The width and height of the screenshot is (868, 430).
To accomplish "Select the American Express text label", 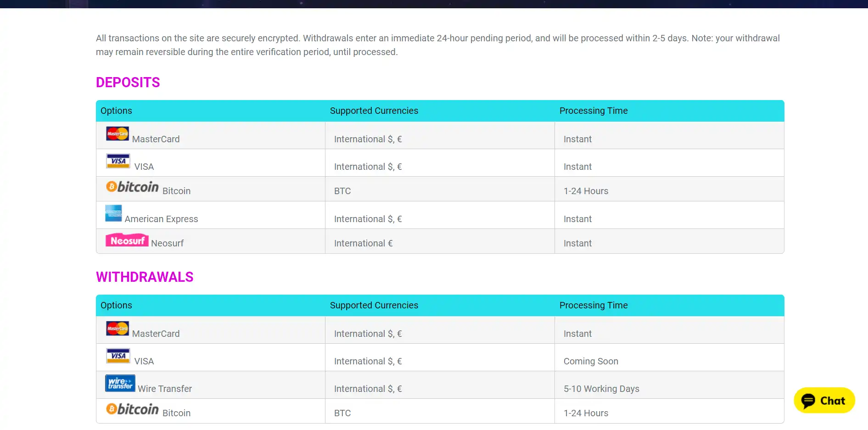I will (161, 219).
